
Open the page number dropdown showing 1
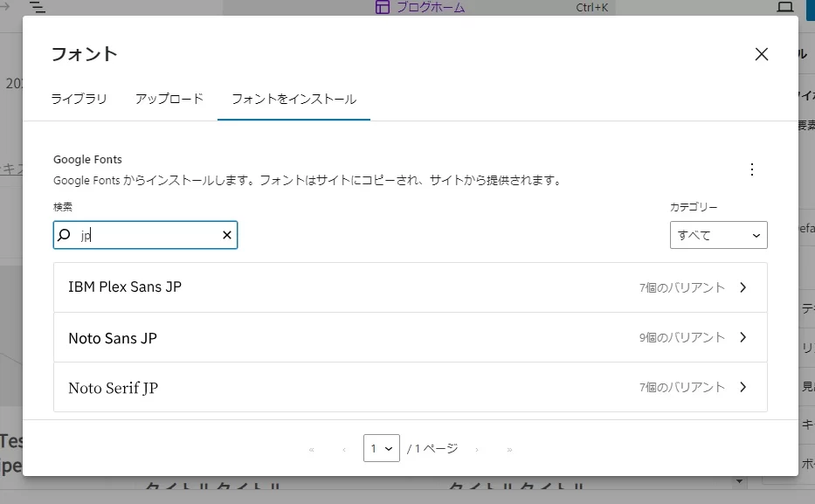tap(382, 448)
